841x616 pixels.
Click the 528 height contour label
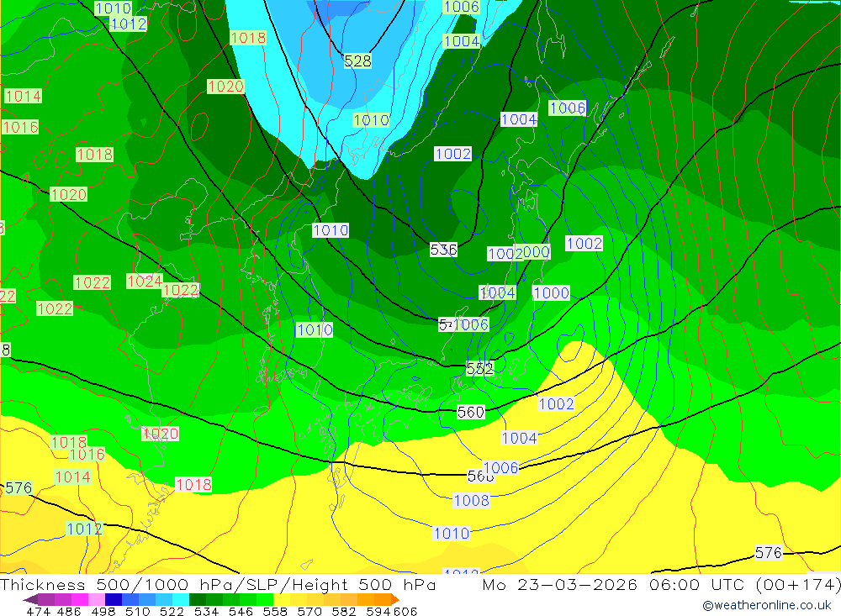pyautogui.click(x=357, y=61)
